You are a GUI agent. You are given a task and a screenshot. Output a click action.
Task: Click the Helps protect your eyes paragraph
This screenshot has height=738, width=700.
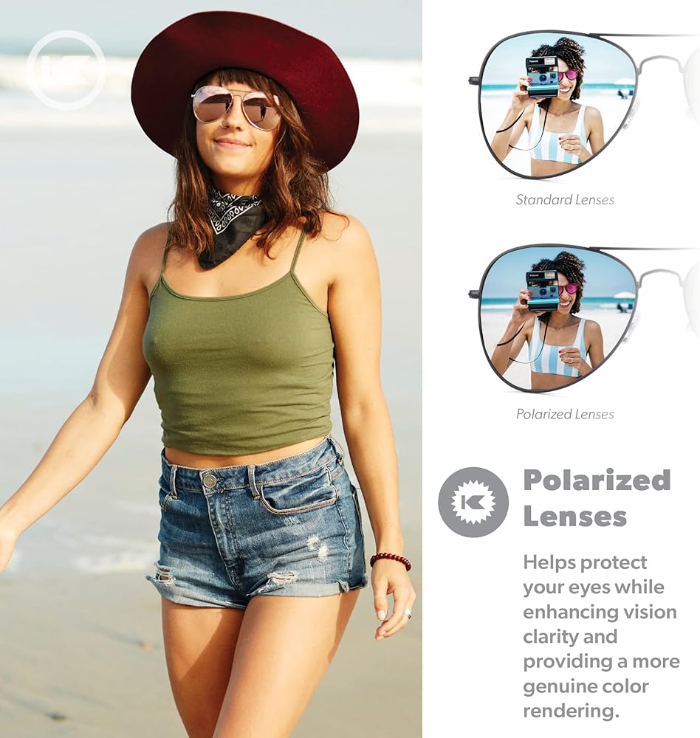[601, 636]
